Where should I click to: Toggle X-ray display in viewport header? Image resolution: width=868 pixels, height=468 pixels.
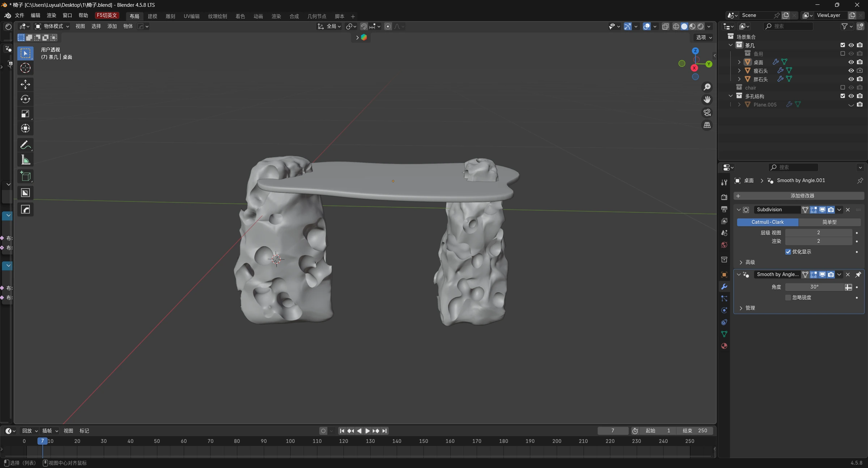[x=665, y=26]
